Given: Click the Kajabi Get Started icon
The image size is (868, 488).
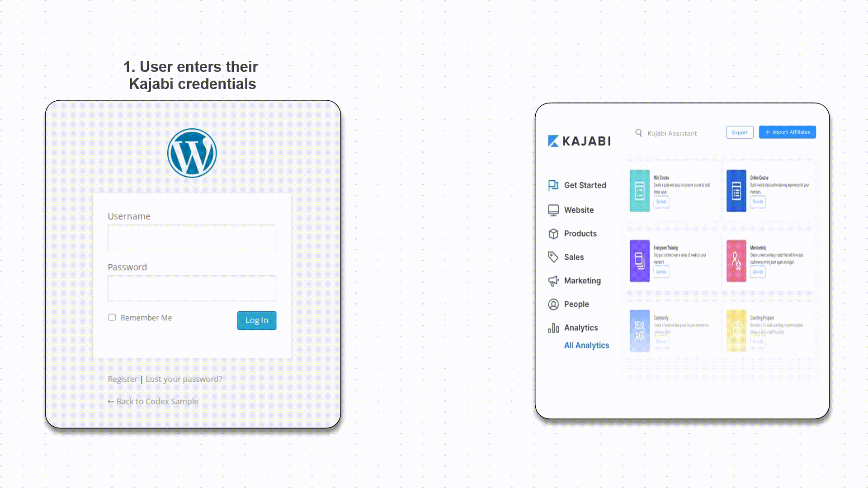Looking at the screenshot, I should 552,185.
